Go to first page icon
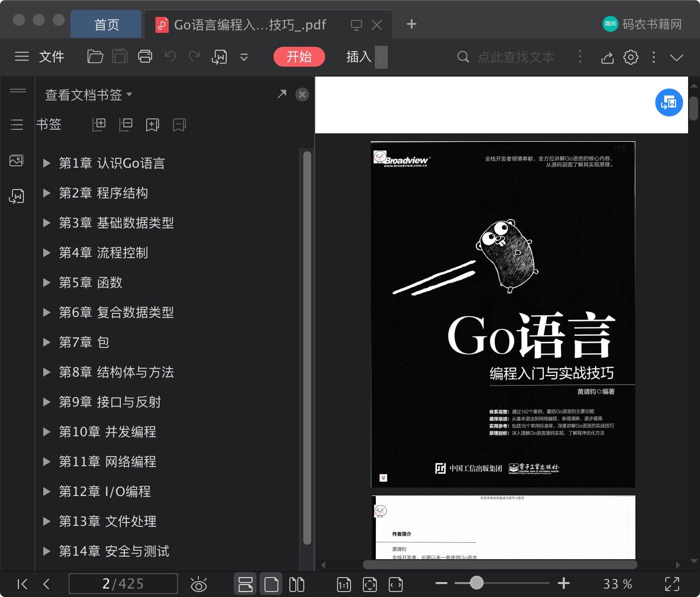Image resolution: width=700 pixels, height=597 pixels. pos(22,584)
